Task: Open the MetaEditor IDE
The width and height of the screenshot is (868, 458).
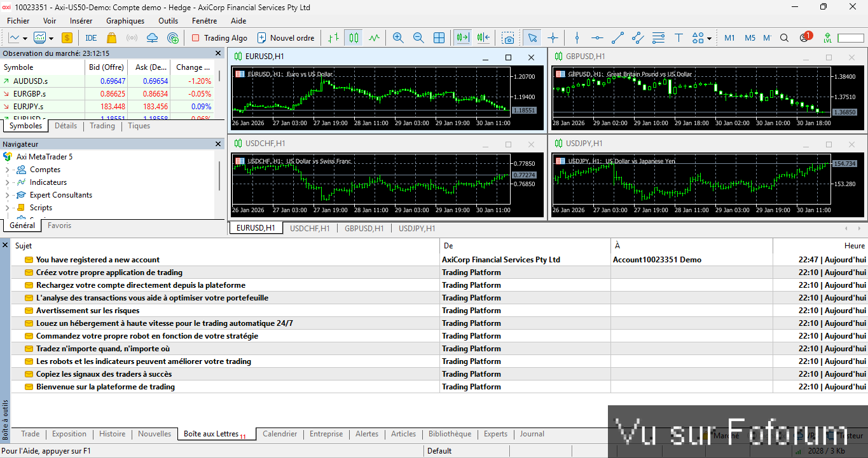Action: pos(91,38)
